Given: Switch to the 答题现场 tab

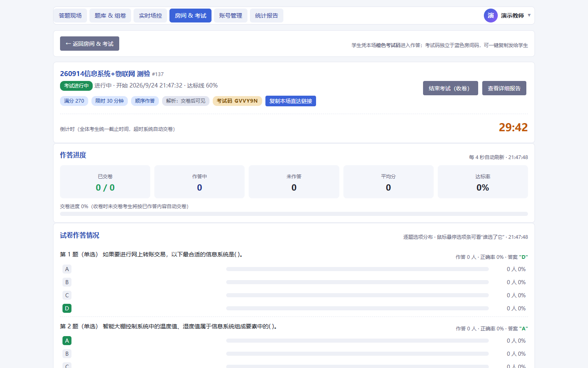Looking at the screenshot, I should point(70,16).
